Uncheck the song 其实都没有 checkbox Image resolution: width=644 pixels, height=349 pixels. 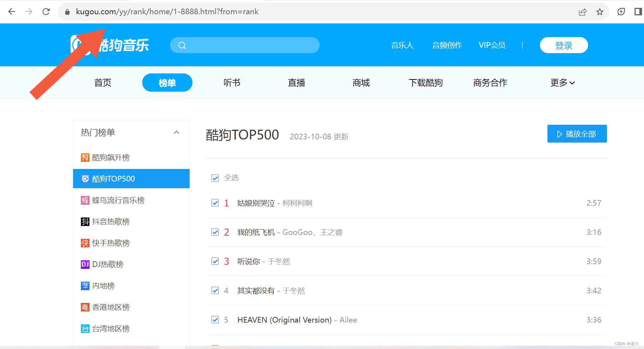(x=215, y=291)
